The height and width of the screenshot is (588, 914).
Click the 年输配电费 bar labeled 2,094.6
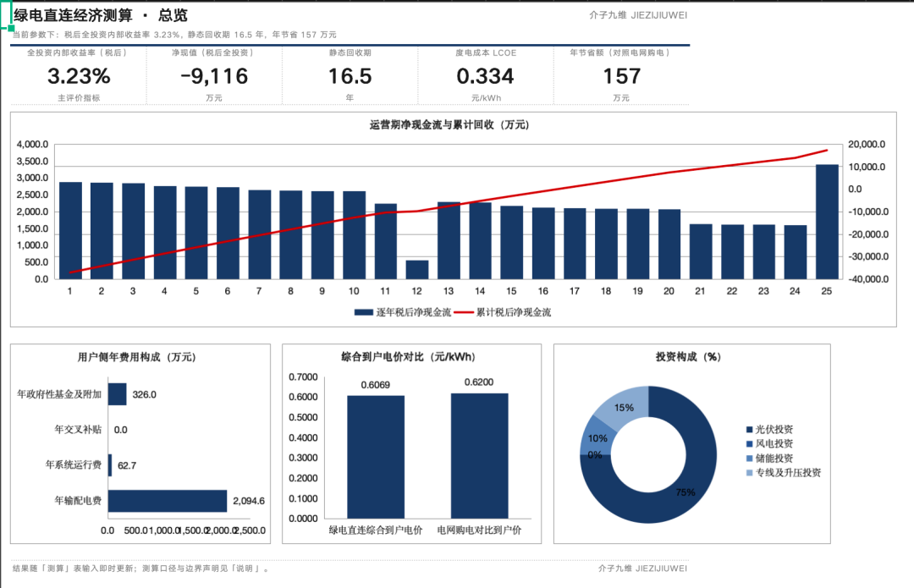168,501
